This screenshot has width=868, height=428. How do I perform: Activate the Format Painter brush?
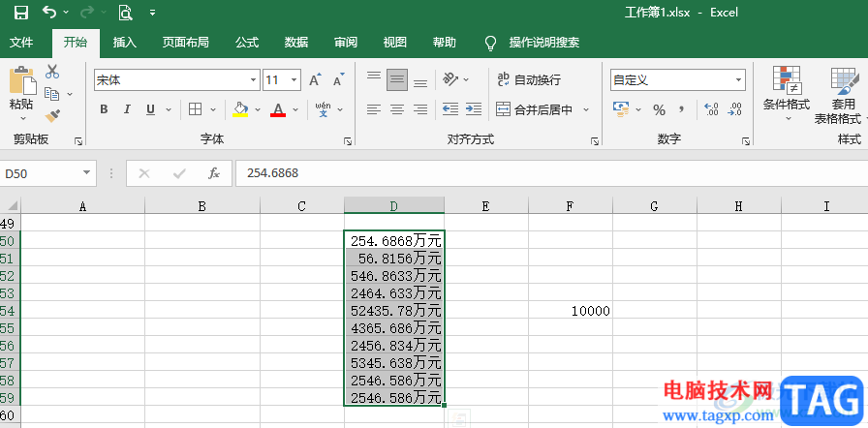pyautogui.click(x=52, y=116)
